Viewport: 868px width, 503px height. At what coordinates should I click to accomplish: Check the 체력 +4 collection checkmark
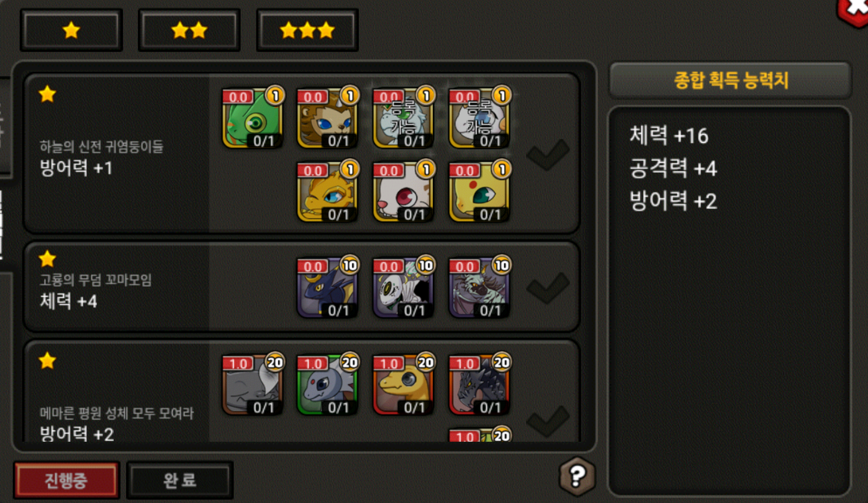pos(548,288)
